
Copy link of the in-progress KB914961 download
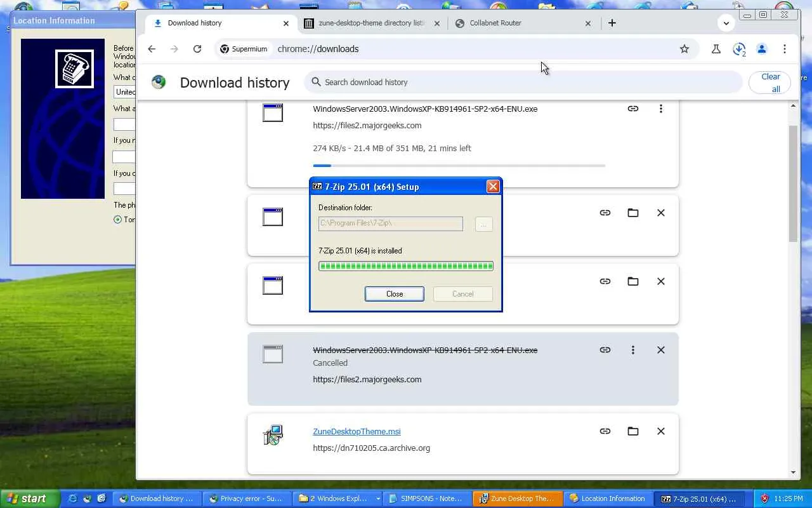coord(633,109)
